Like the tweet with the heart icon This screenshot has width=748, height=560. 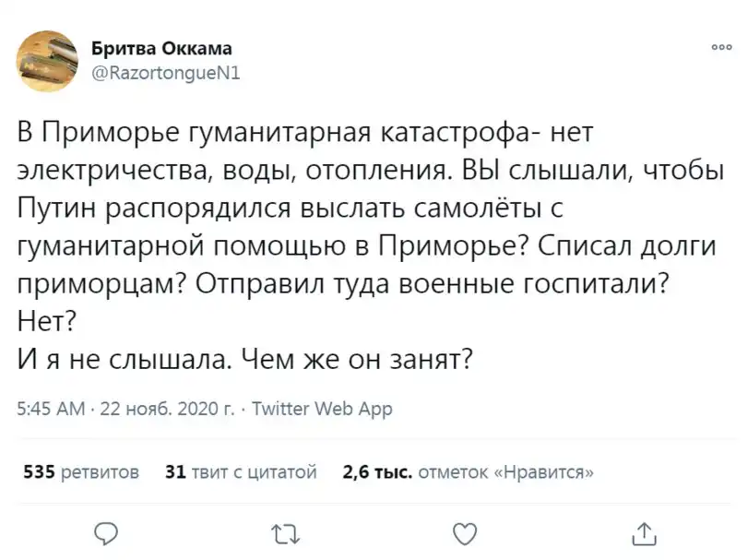[x=467, y=531]
